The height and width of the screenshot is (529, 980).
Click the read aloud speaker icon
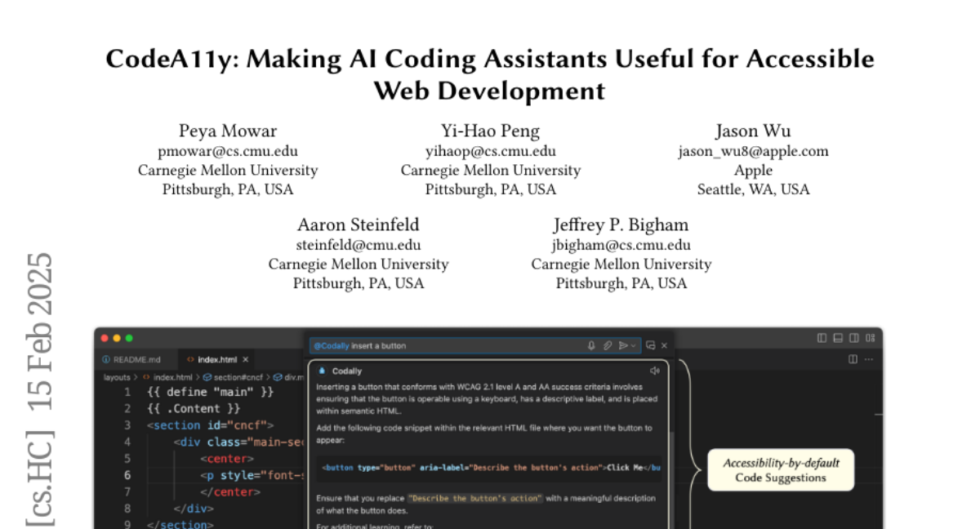point(654,371)
